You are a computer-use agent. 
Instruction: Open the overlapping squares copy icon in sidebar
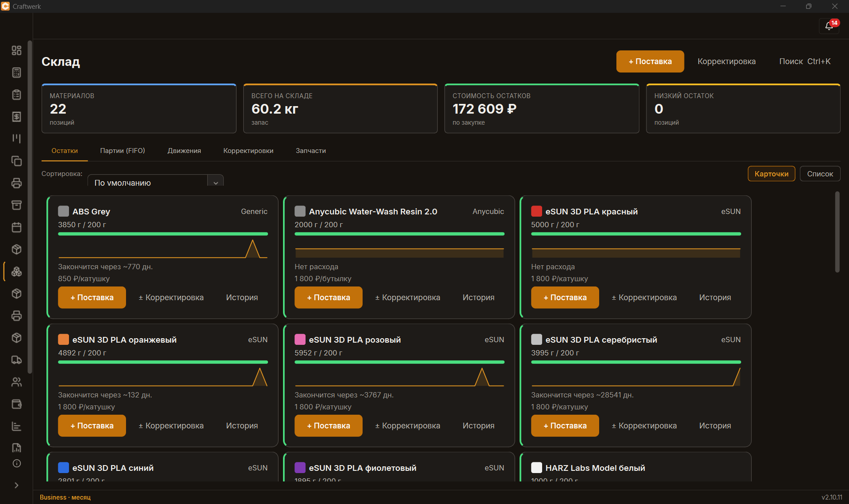(16, 161)
